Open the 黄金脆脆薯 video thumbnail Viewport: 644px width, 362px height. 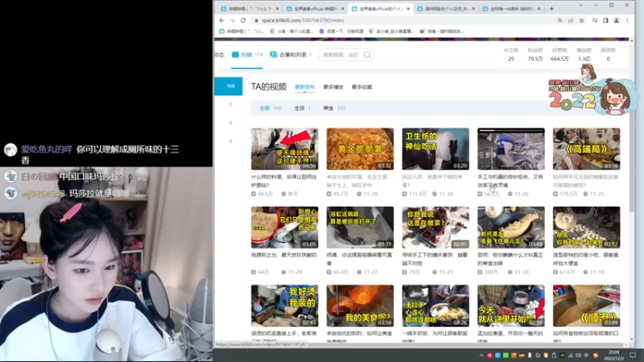pos(360,149)
